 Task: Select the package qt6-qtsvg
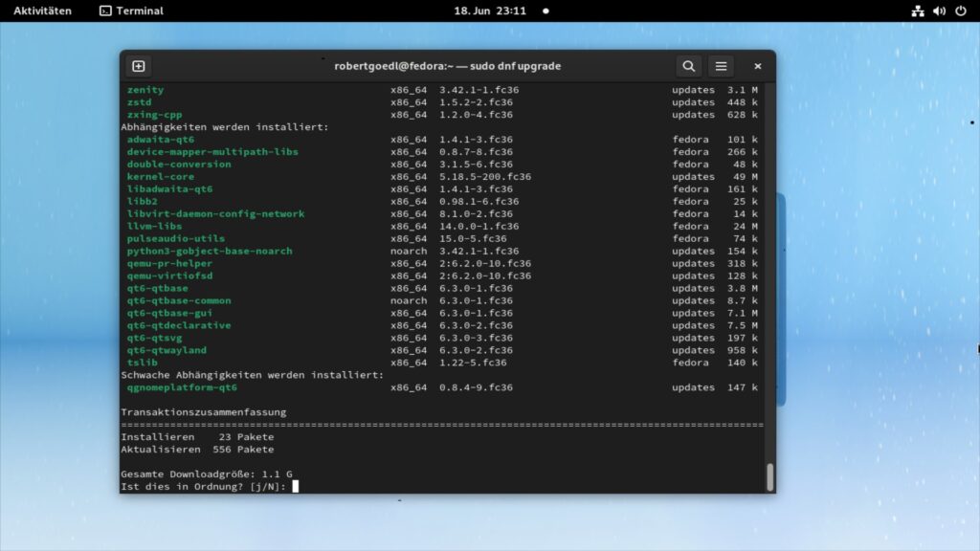click(154, 338)
